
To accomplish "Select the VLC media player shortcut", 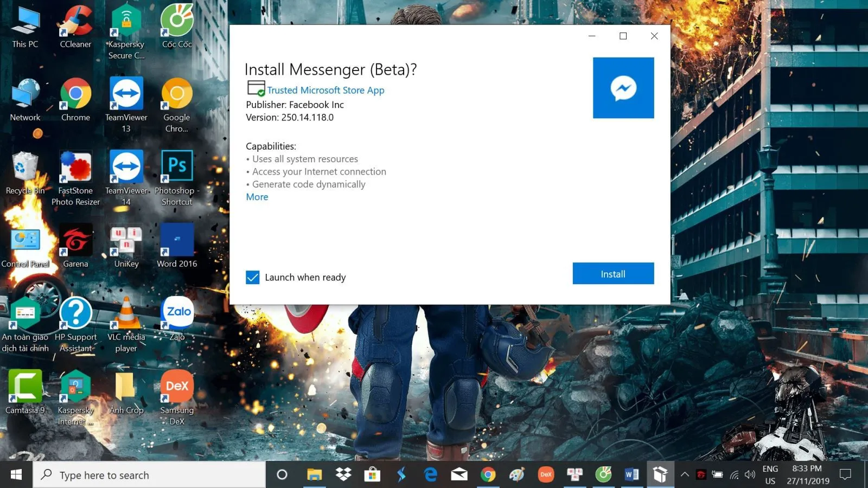I will click(x=126, y=325).
